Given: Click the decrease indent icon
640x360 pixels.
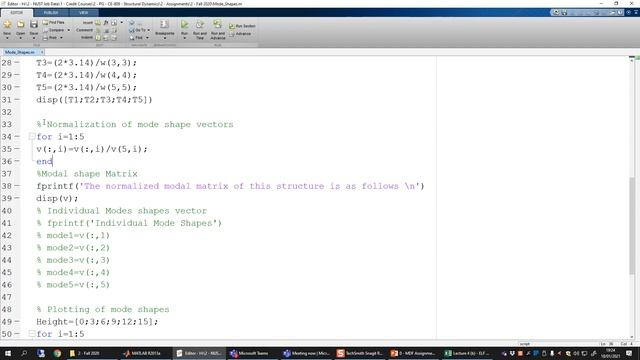Looking at the screenshot, I should 114,38.
